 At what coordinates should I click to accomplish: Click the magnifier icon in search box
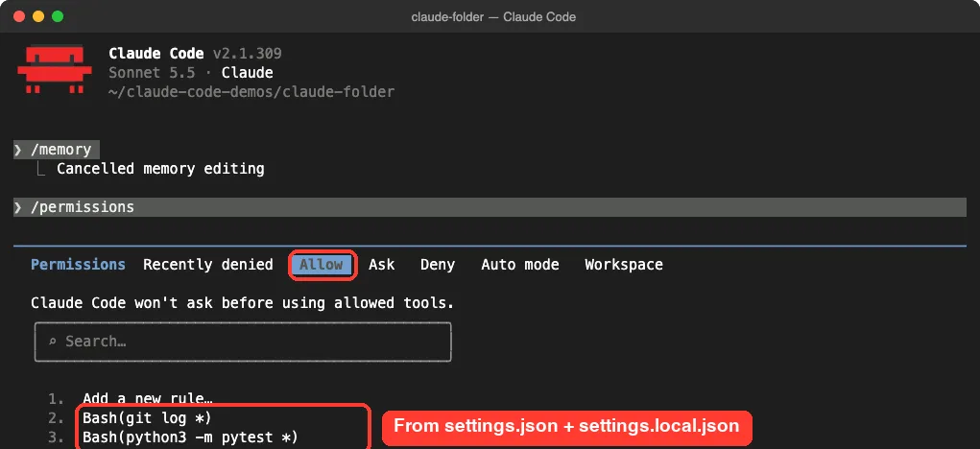(53, 342)
